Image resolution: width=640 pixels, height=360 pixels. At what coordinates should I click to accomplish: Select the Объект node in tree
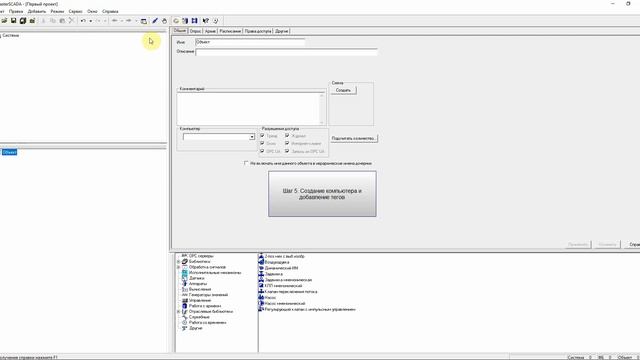[x=9, y=152]
